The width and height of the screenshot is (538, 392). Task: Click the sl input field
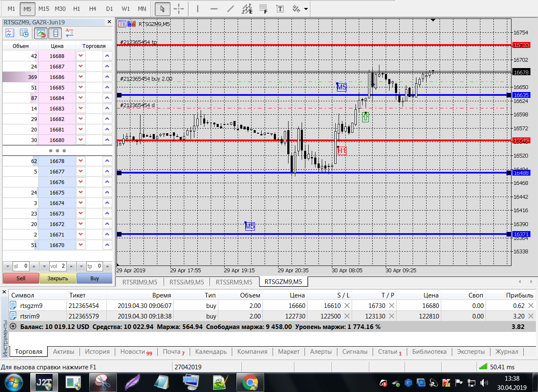pyautogui.click(x=21, y=266)
